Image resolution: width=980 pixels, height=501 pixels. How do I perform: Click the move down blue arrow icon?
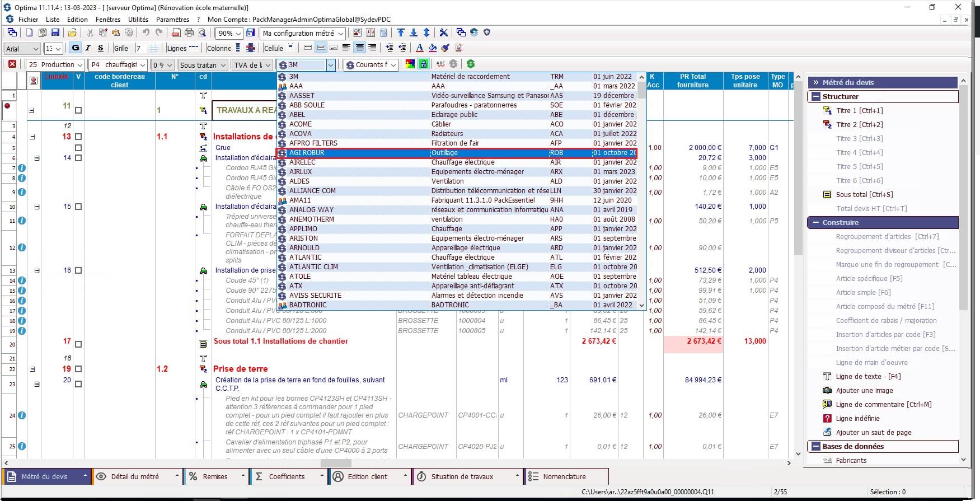[x=414, y=33]
